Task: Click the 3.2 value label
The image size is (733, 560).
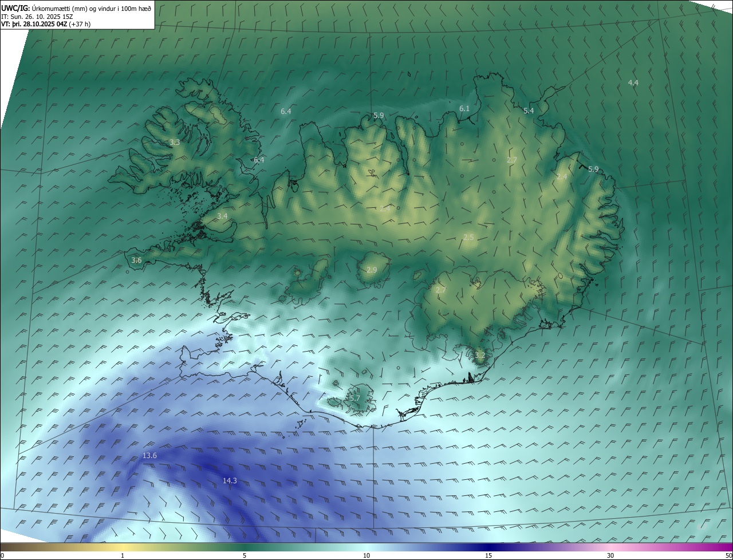Action: 480,356
